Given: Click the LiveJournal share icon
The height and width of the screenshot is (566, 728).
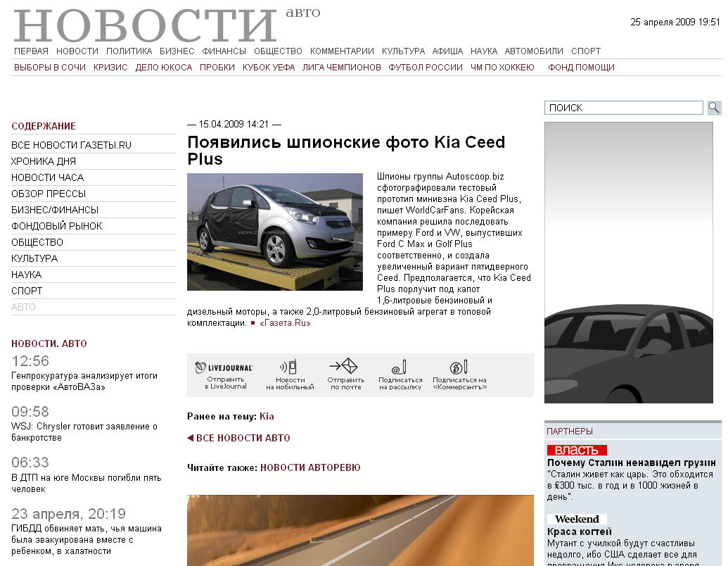Looking at the screenshot, I should click(x=224, y=367).
